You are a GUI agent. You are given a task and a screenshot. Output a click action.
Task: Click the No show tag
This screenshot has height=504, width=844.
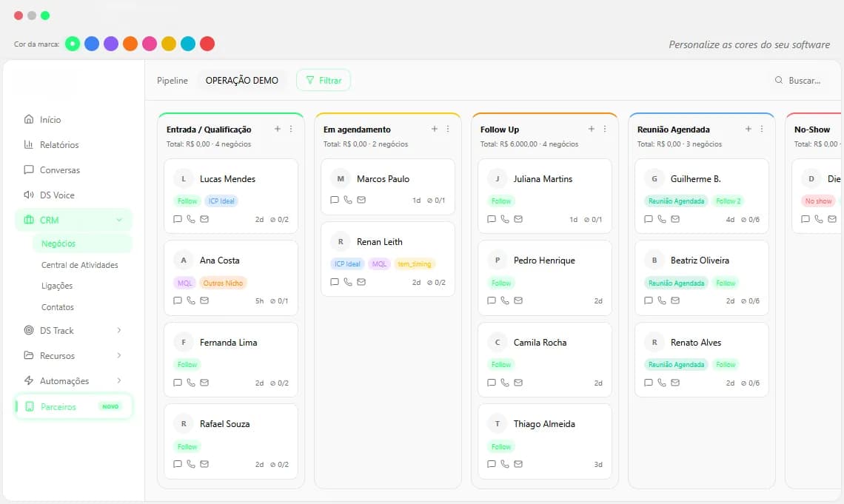pos(819,201)
